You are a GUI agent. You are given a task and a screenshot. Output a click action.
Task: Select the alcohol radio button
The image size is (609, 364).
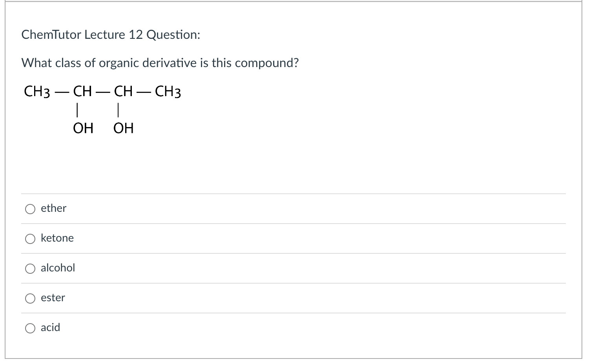point(30,268)
